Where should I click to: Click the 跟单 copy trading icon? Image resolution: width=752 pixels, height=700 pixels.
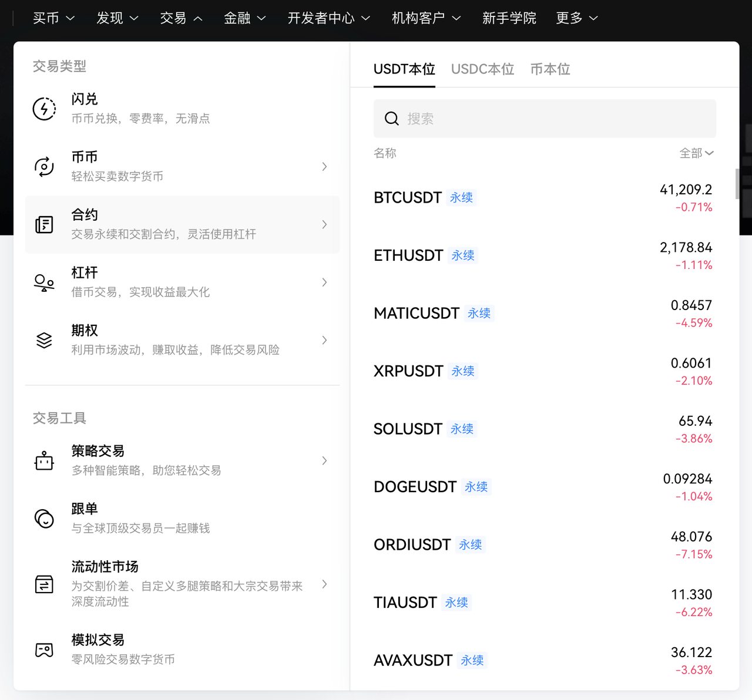pos(44,519)
